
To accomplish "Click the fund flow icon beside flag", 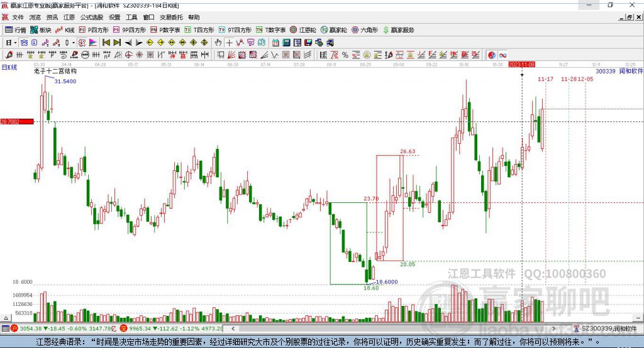I will point(82,43).
